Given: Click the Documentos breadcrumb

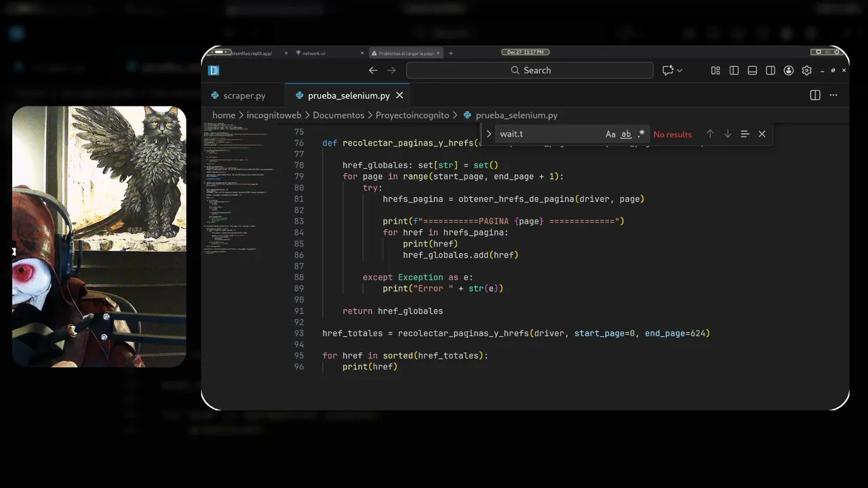Looking at the screenshot, I should (338, 115).
